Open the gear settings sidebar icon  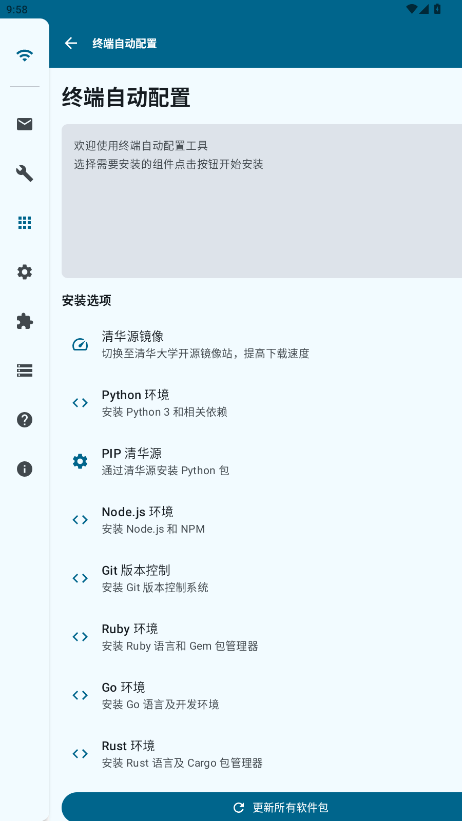[25, 272]
